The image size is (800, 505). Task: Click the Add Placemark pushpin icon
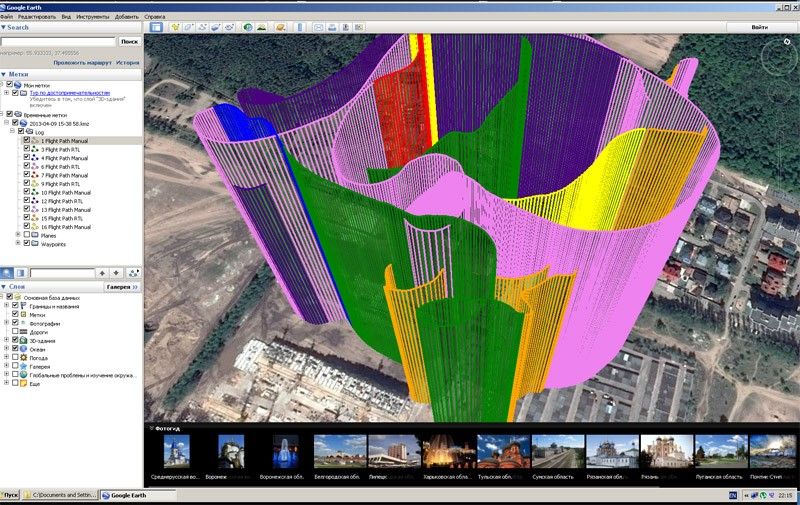[177, 27]
